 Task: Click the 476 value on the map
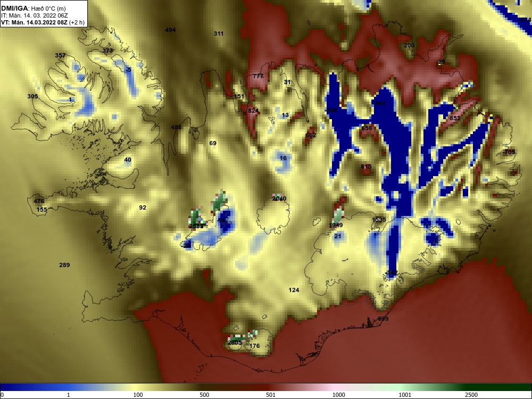point(39,201)
